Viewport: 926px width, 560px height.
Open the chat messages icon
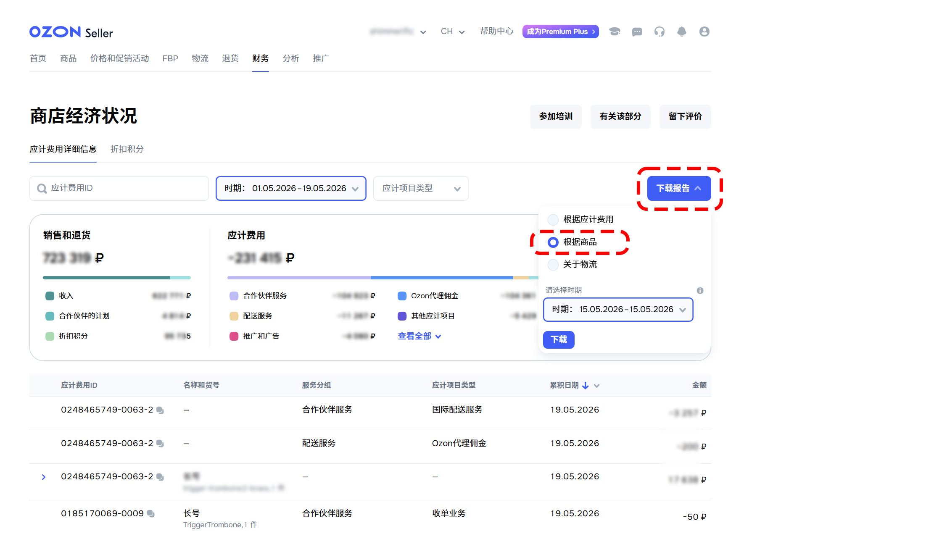coord(637,32)
